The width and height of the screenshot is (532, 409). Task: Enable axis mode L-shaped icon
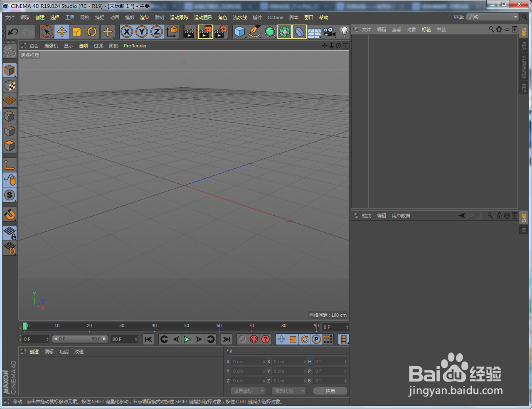click(x=10, y=165)
